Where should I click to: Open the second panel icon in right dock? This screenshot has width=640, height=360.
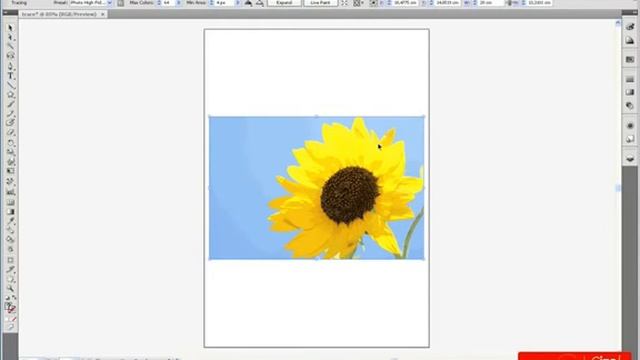click(630, 40)
